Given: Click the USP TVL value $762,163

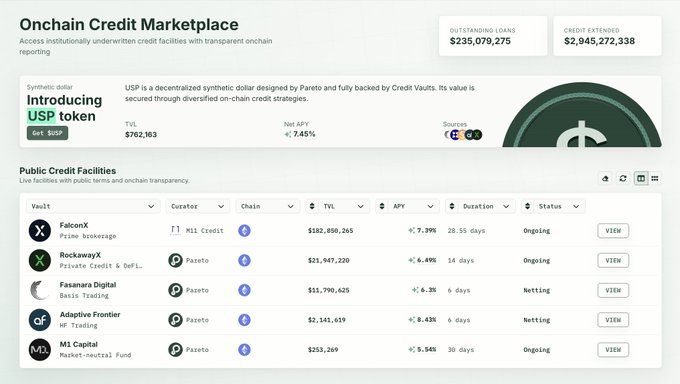Looking at the screenshot, I should coord(141,135).
